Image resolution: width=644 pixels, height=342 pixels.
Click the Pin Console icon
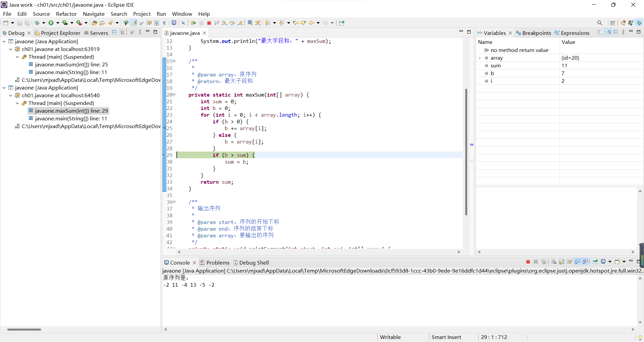(x=595, y=262)
